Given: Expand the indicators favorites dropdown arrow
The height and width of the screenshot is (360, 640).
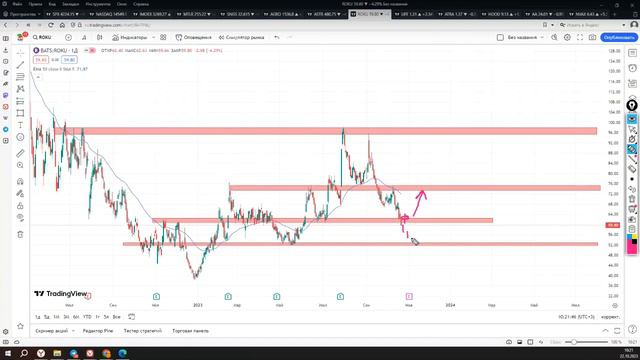Looking at the screenshot, I should (x=153, y=37).
